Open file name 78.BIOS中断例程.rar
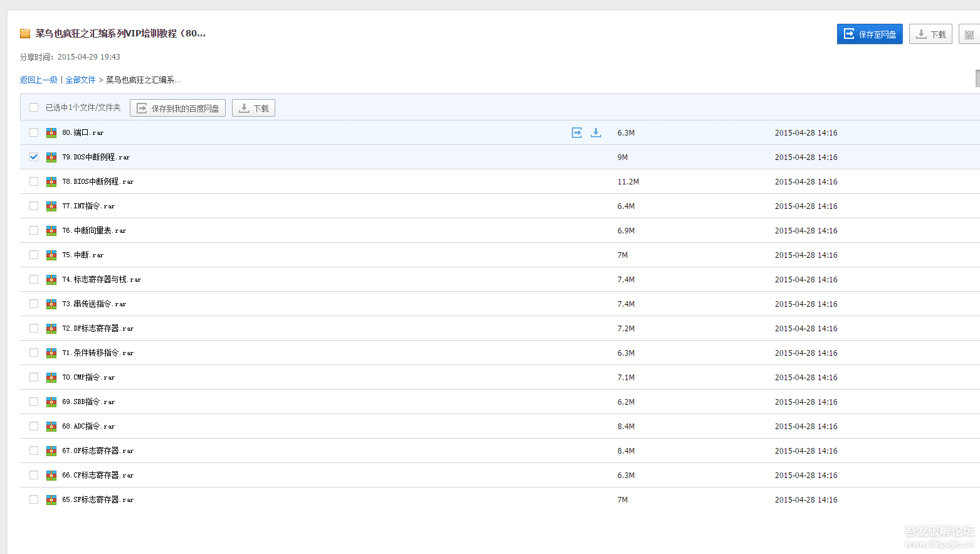 point(98,181)
